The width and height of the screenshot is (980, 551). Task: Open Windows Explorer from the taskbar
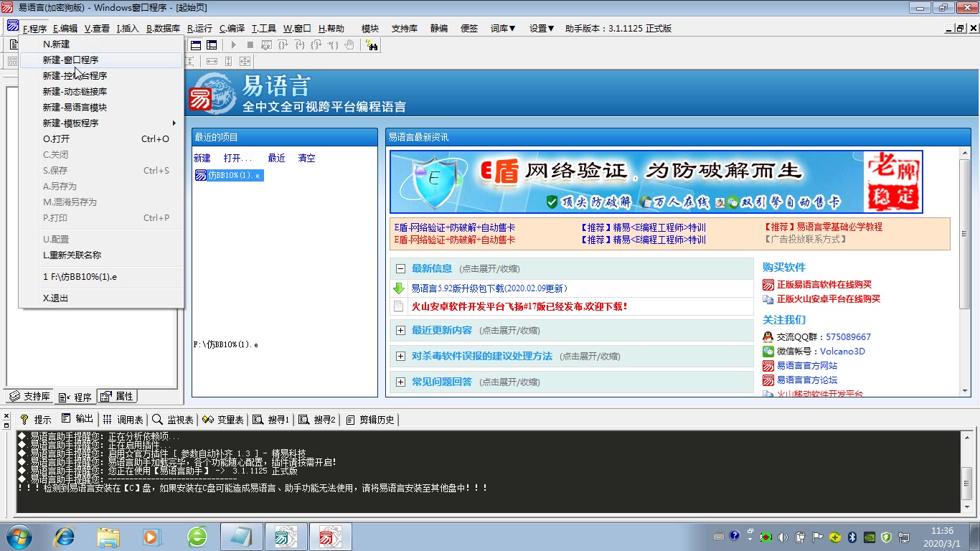pos(108,537)
